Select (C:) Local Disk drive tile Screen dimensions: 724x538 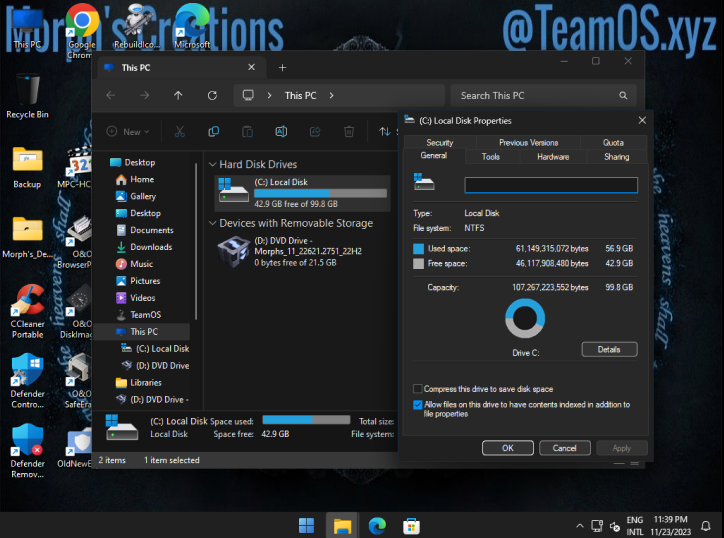302,193
